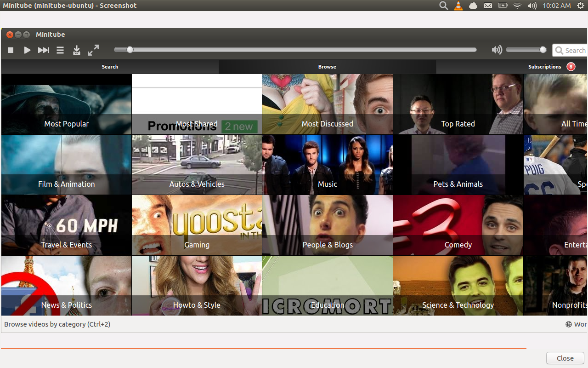Open the Most Shared category
Viewport: 588px width, 368px height.
(x=197, y=104)
